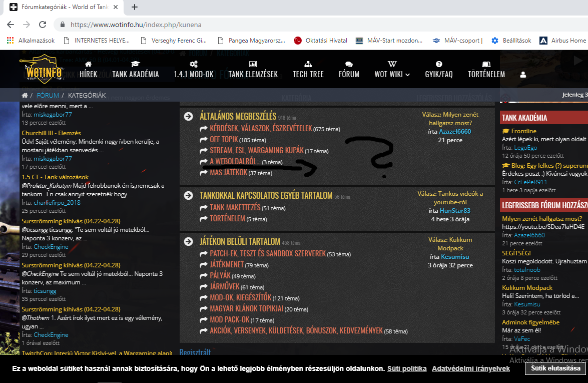Click arrow icon beside JÁTÉKMENET
The image size is (588, 383).
click(204, 265)
